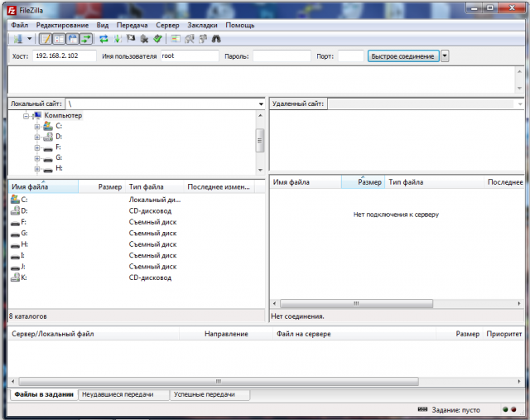Open the Помощь menu
Image resolution: width=530 pixels, height=420 pixels.
click(x=239, y=25)
